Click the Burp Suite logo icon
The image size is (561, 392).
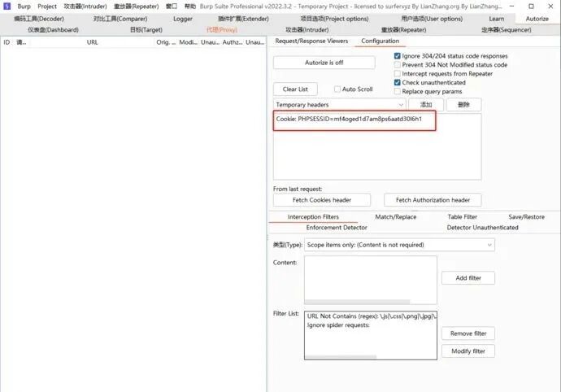point(7,6)
